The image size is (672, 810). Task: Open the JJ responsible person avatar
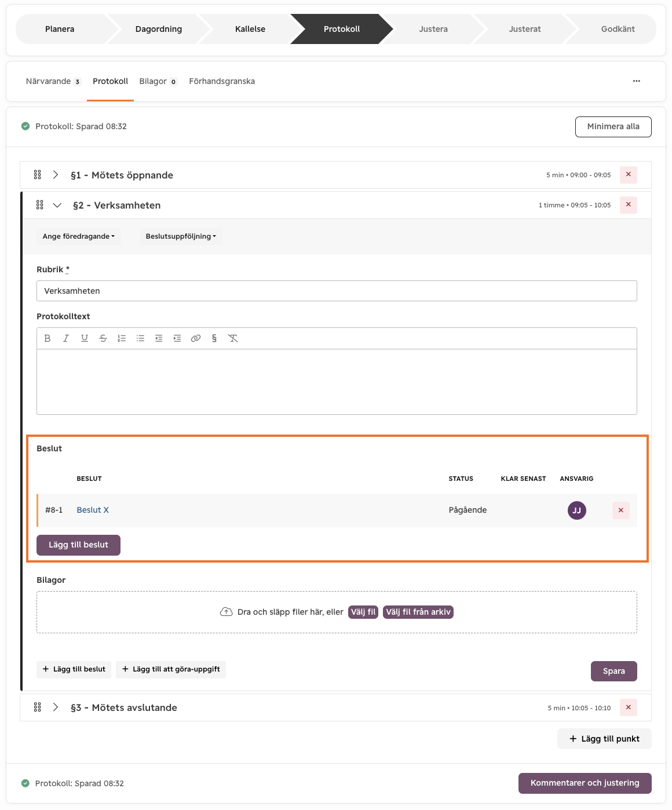point(577,510)
